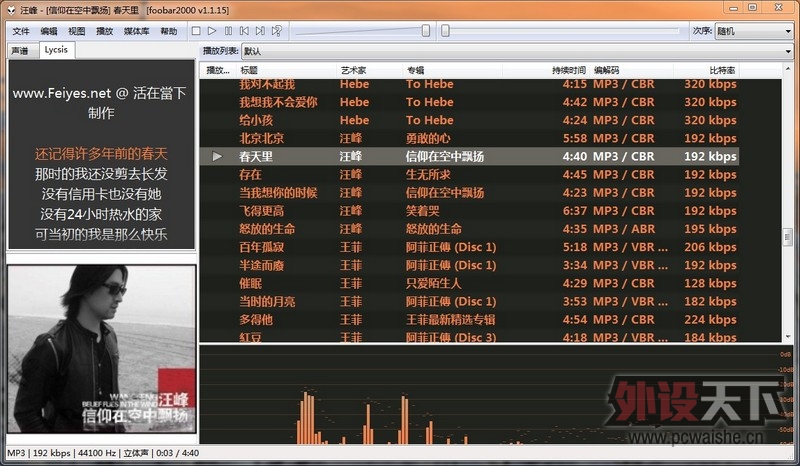Click the album 笑着哭
Viewport: 800px width, 466px height.
tap(422, 211)
